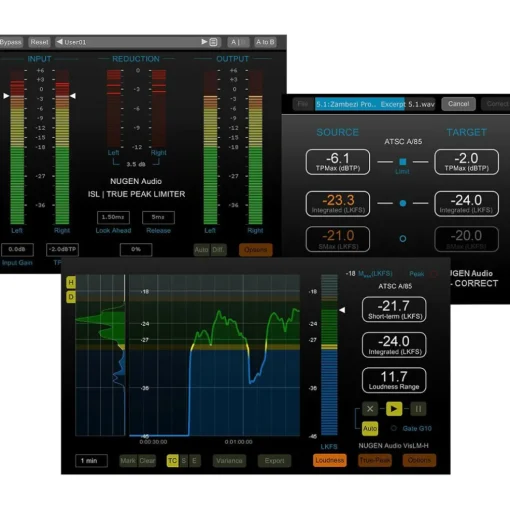Click the target -20.0 SMax value
Viewport: 510px width, 510px height.
pos(467,239)
